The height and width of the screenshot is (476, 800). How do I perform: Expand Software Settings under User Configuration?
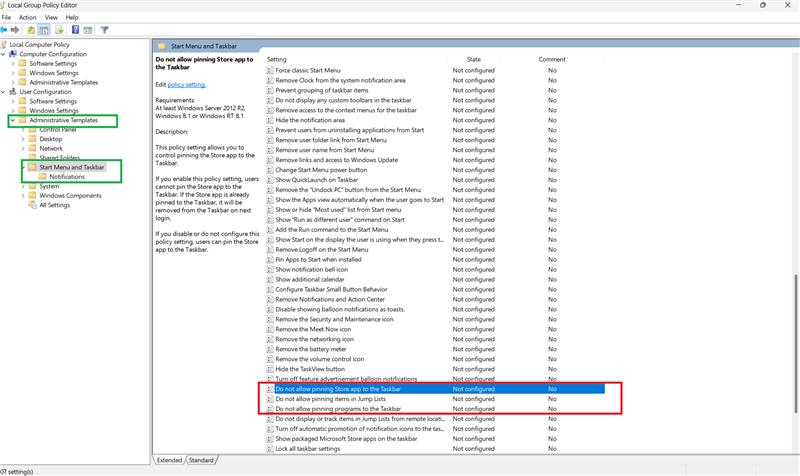point(13,102)
